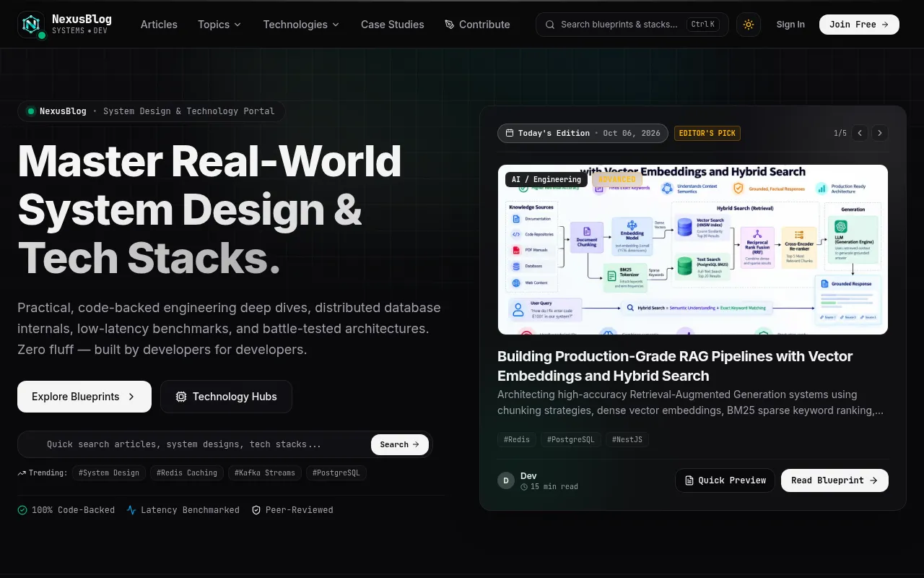This screenshot has height=578, width=924.
Task: Open the Case Studies nav item
Action: (x=393, y=25)
